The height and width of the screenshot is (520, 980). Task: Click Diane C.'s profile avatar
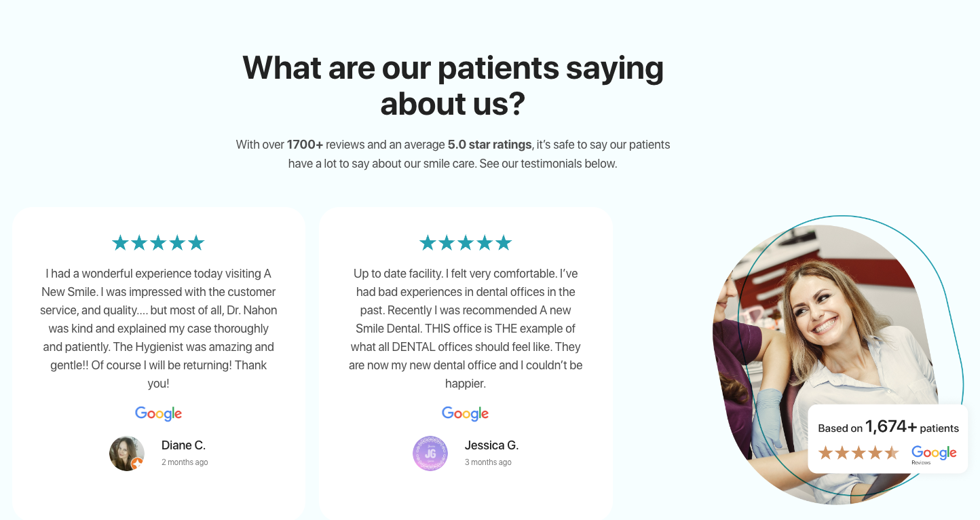click(x=127, y=453)
